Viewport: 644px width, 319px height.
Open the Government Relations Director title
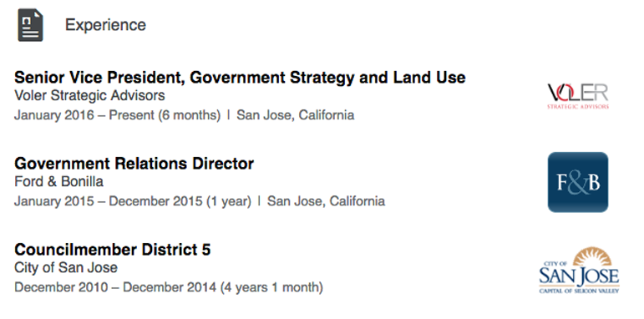point(134,164)
